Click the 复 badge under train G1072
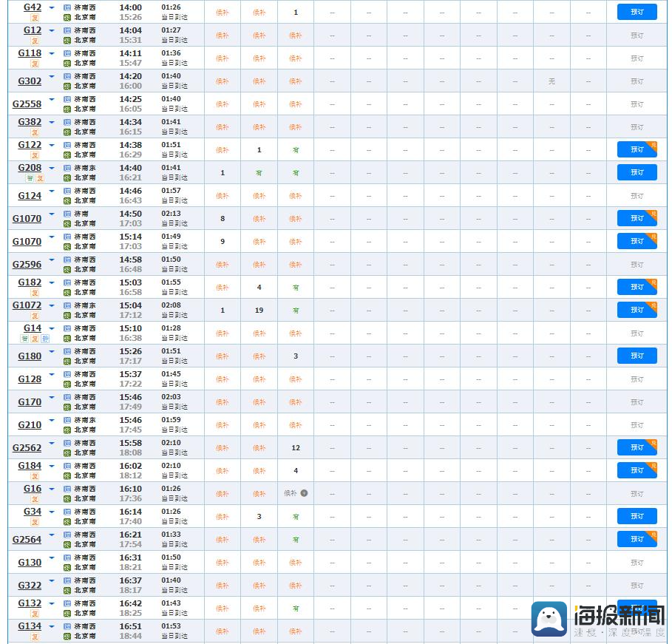672x644 pixels. (35, 316)
